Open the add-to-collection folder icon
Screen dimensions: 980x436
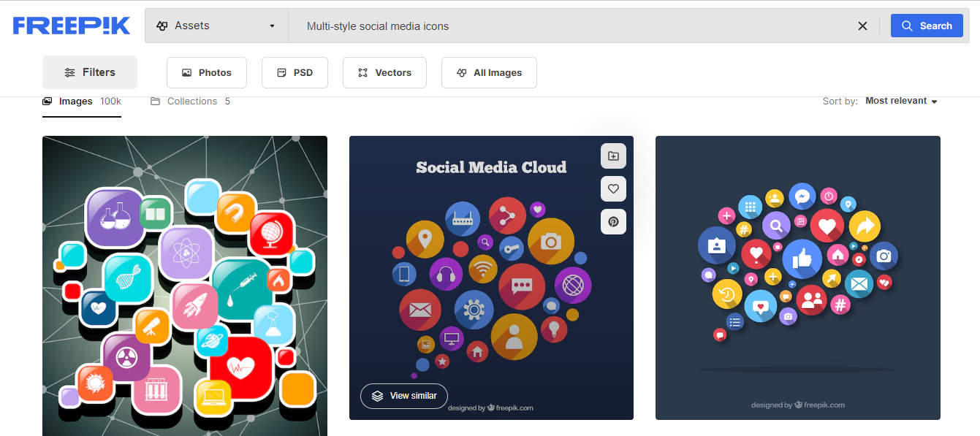point(612,156)
